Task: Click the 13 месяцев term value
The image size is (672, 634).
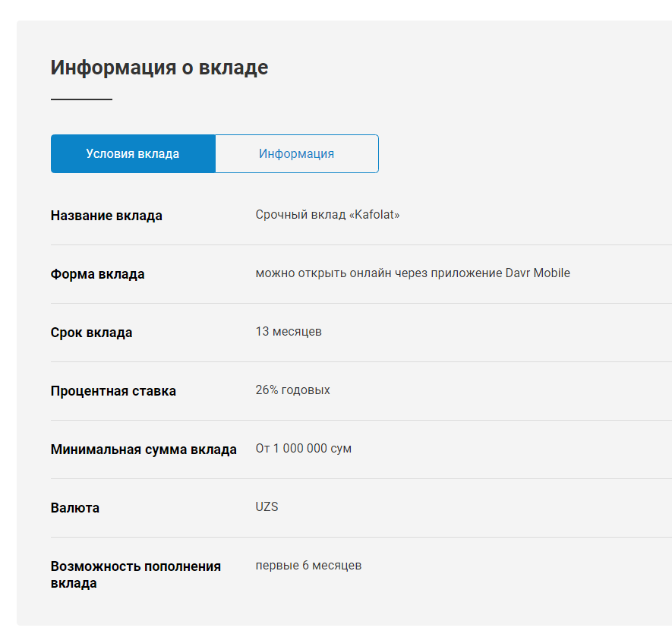Action: coord(289,332)
